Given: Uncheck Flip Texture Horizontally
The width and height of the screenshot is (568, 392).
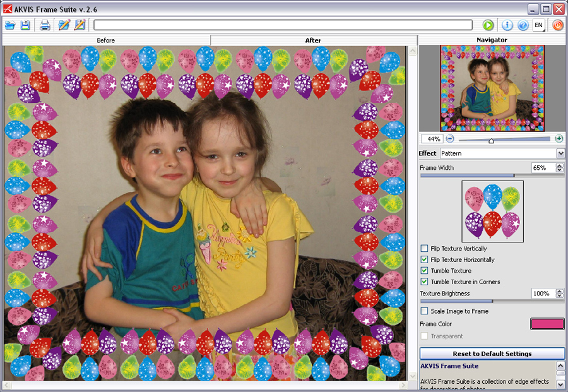Looking at the screenshot, I should pos(424,259).
